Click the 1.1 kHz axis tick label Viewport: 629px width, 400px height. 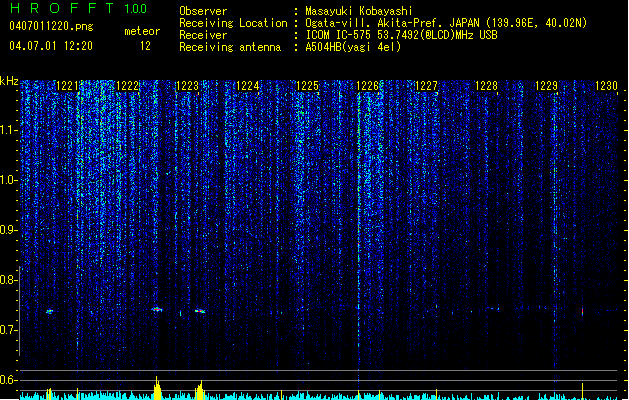pyautogui.click(x=8, y=130)
